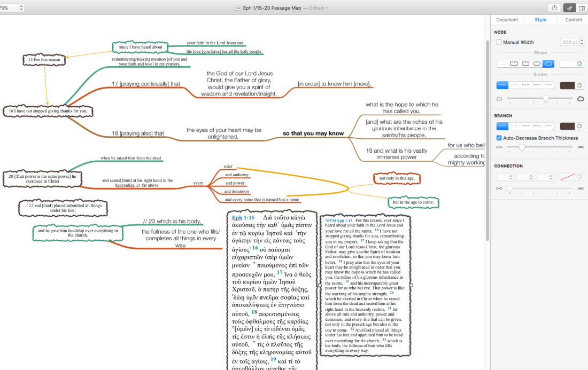This screenshot has height=370, width=588.
Task: Click the 75% zoom field
Action: (x=12, y=7)
